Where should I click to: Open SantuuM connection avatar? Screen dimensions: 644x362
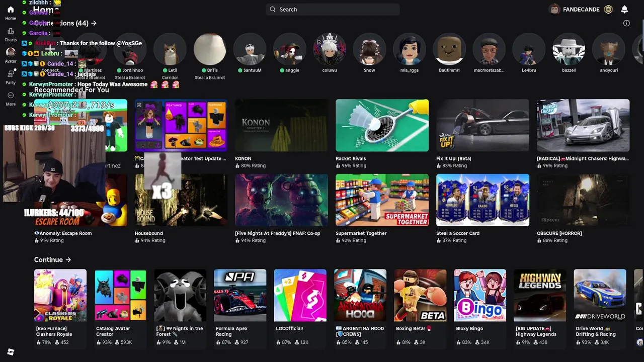coord(250,50)
